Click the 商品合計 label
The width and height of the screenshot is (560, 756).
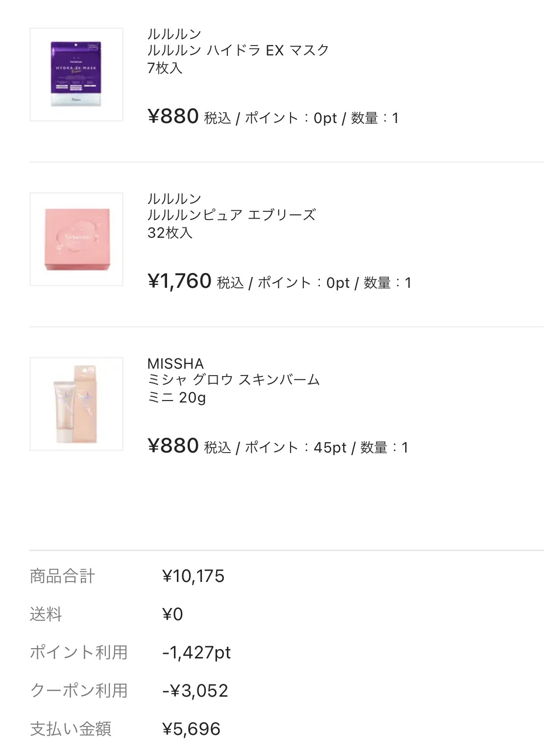(62, 576)
